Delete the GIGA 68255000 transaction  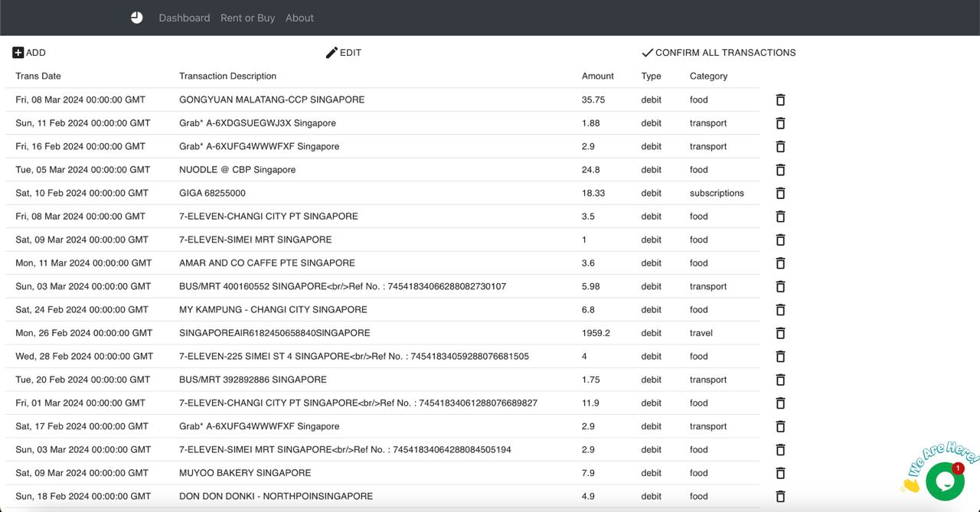pos(780,193)
